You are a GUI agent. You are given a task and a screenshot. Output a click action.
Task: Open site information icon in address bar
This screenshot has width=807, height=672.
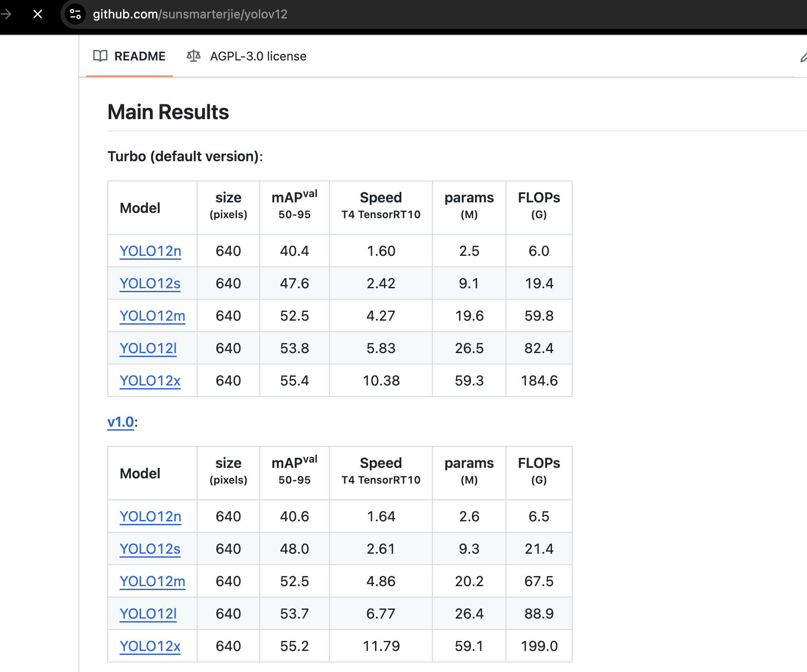(75, 14)
